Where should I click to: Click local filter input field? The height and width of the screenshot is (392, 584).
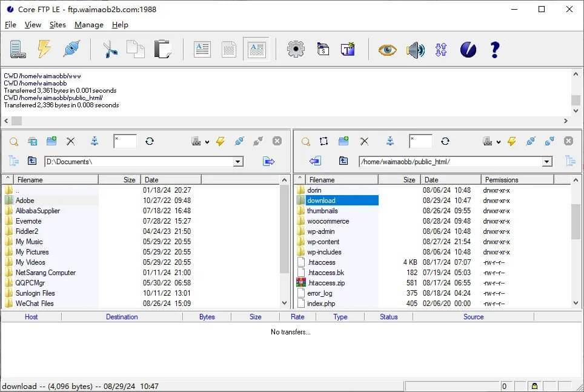click(x=125, y=142)
